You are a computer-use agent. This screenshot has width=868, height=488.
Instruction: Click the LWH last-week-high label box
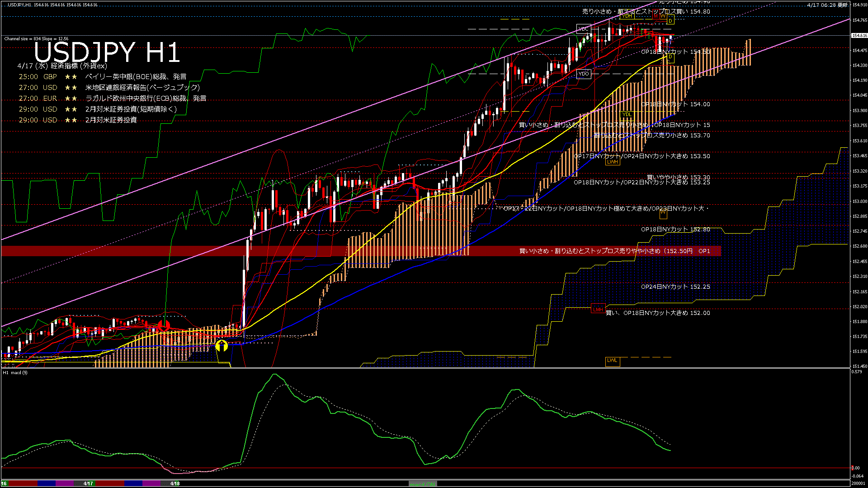(612, 162)
